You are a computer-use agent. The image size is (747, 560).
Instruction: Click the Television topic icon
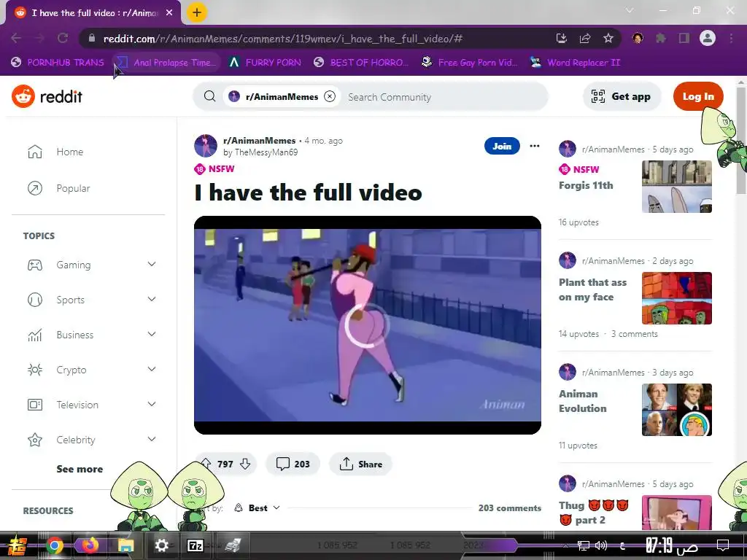point(35,405)
